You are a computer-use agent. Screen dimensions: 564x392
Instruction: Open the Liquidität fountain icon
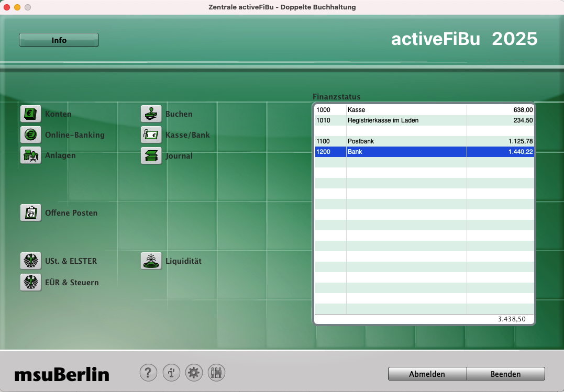151,261
